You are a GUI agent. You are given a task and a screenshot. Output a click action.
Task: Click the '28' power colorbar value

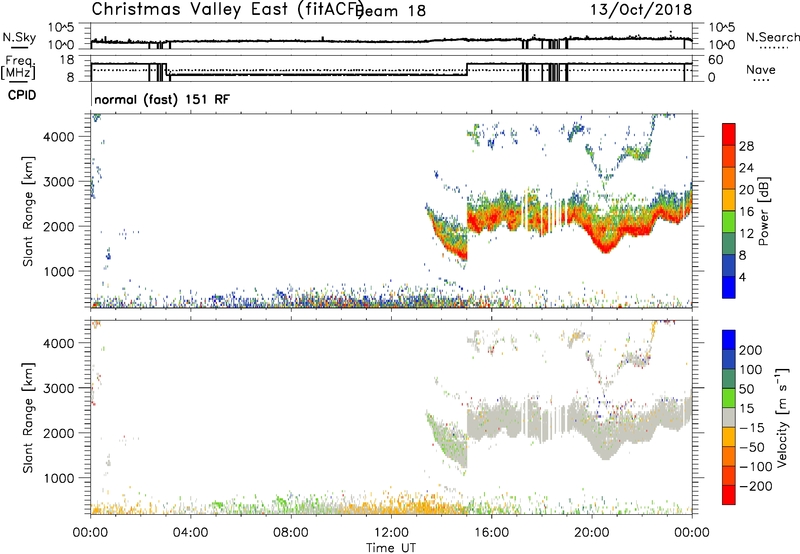pos(746,146)
